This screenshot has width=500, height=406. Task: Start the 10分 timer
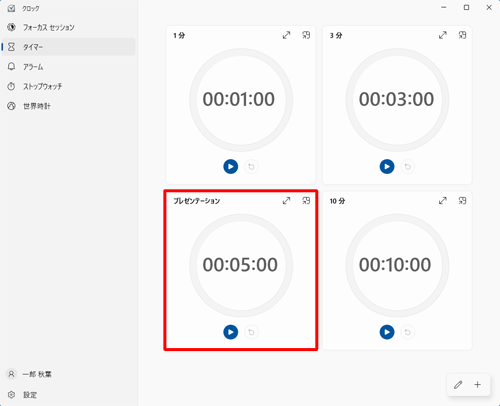coord(387,332)
